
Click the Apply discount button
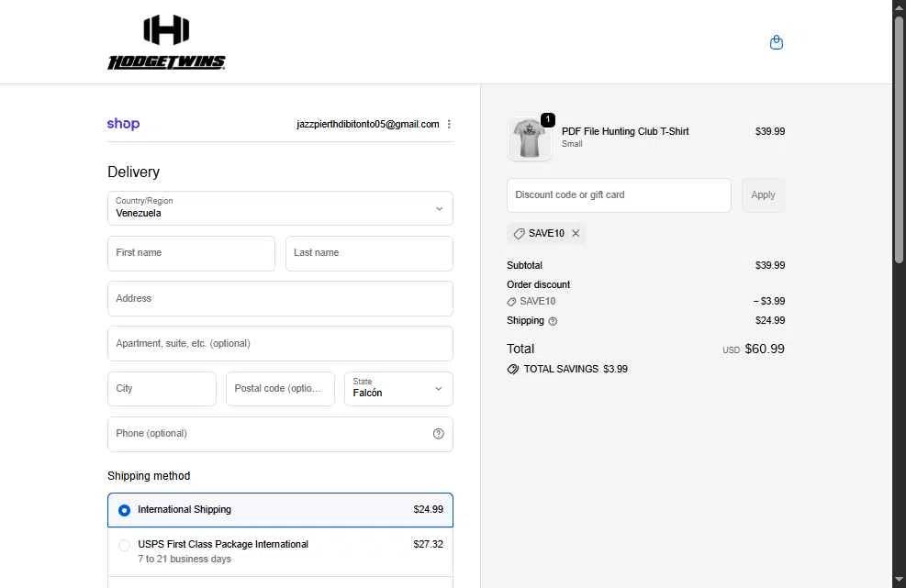(x=764, y=195)
